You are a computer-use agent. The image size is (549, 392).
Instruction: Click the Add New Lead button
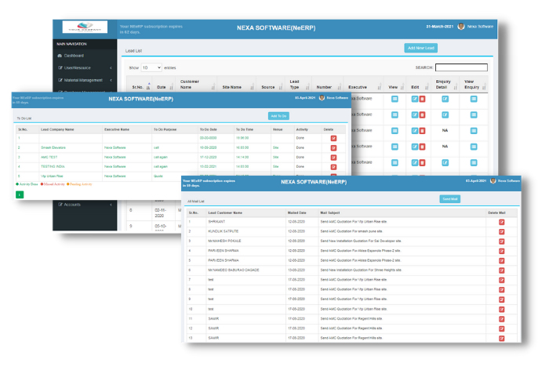tap(420, 49)
